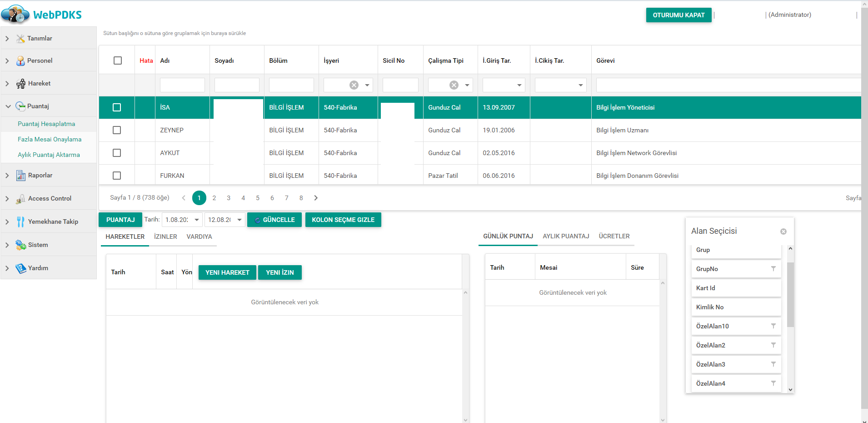Image resolution: width=868 pixels, height=423 pixels.
Task: Switch to the İZİNLER tab
Action: click(165, 237)
